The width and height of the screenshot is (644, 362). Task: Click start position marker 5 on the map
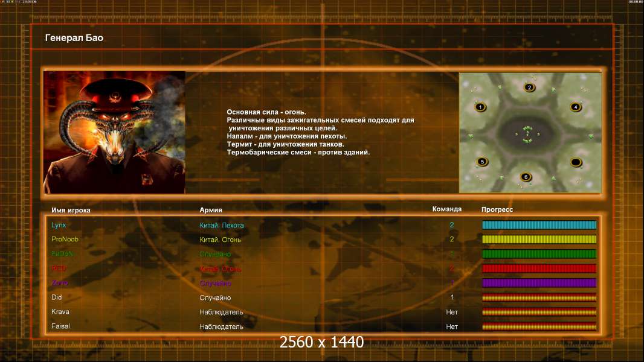click(482, 162)
